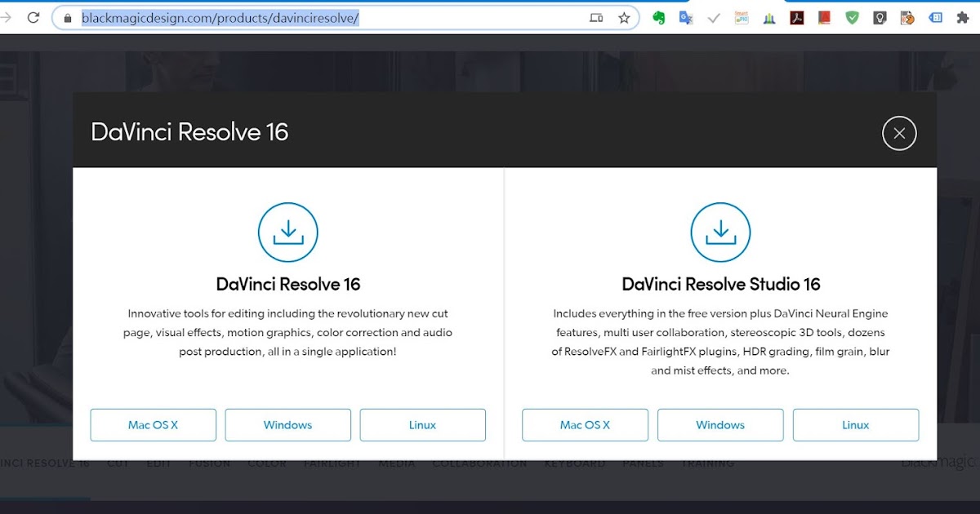Click the colored bar-chart extension icon

[x=769, y=17]
